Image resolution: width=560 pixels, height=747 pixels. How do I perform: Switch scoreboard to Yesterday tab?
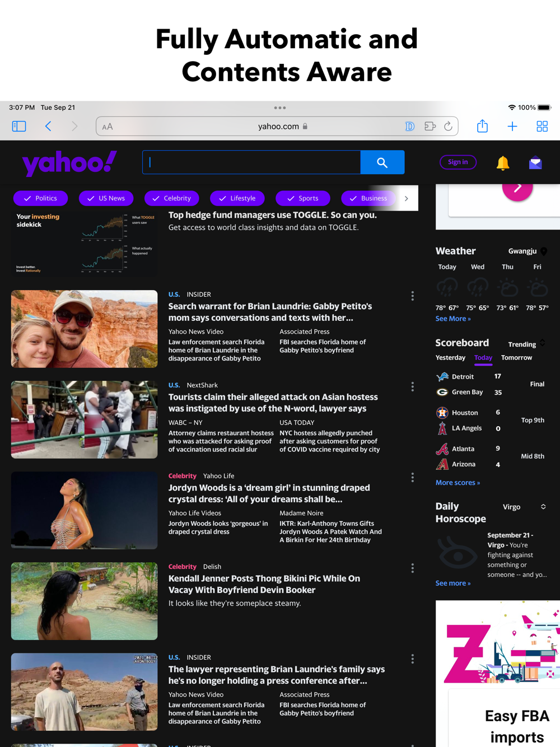pos(450,358)
